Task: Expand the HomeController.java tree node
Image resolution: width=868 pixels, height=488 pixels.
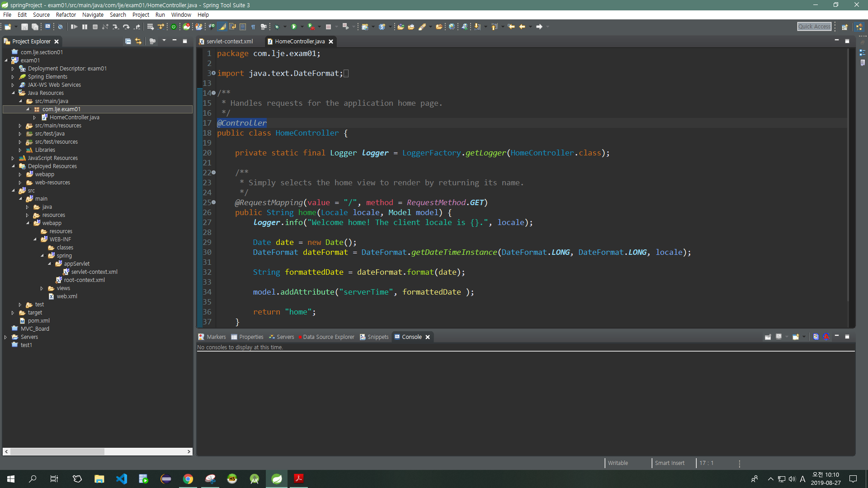Action: (x=34, y=117)
